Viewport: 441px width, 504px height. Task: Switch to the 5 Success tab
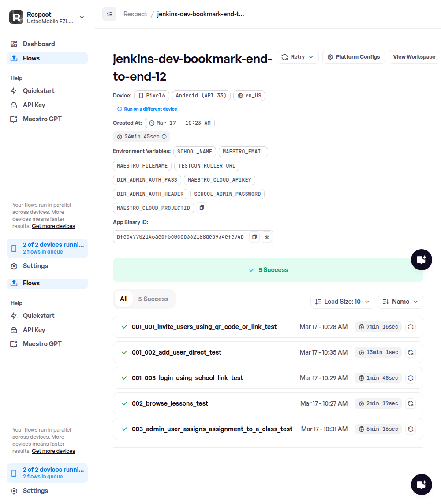(153, 299)
